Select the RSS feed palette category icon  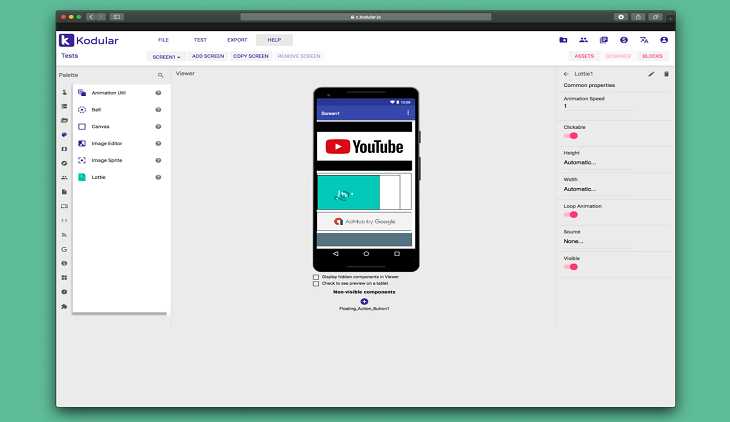point(64,235)
